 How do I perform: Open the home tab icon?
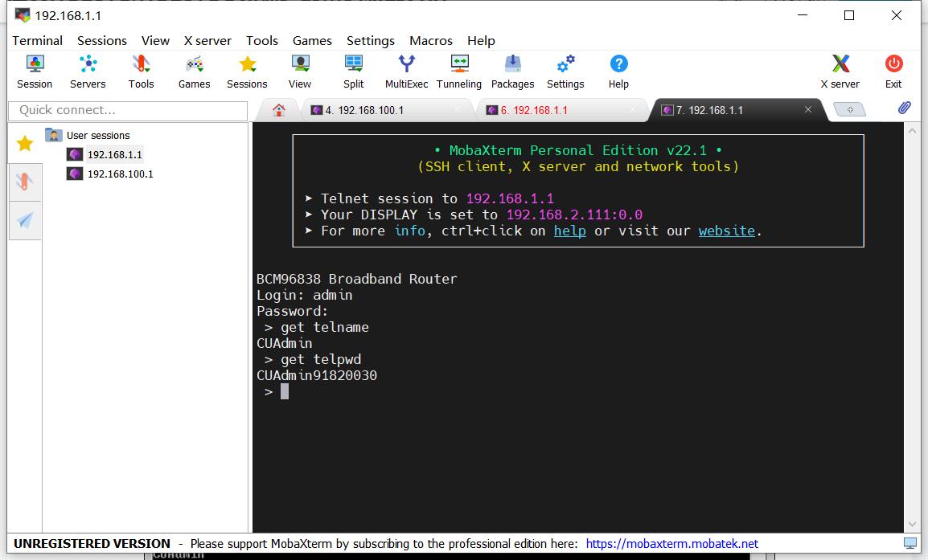click(279, 110)
